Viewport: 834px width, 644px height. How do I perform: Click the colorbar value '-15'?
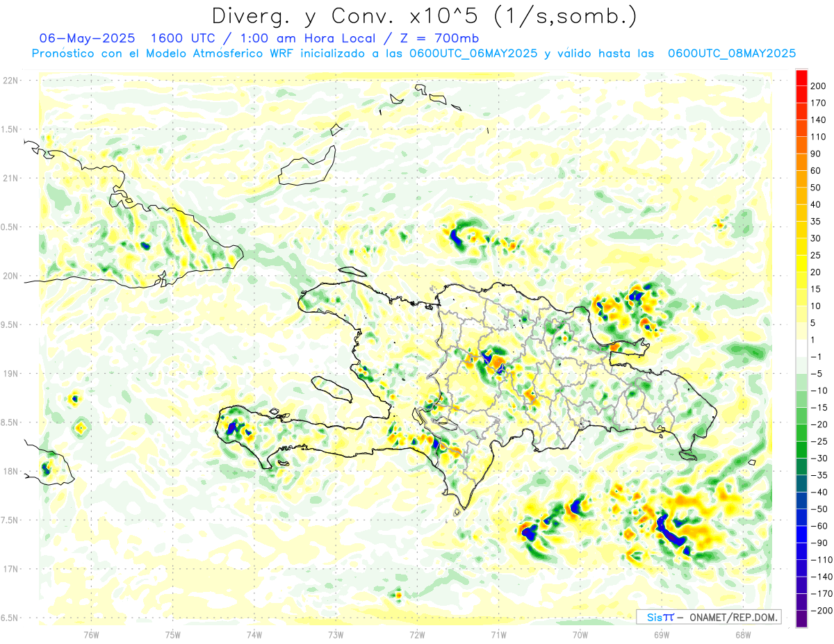click(x=818, y=408)
